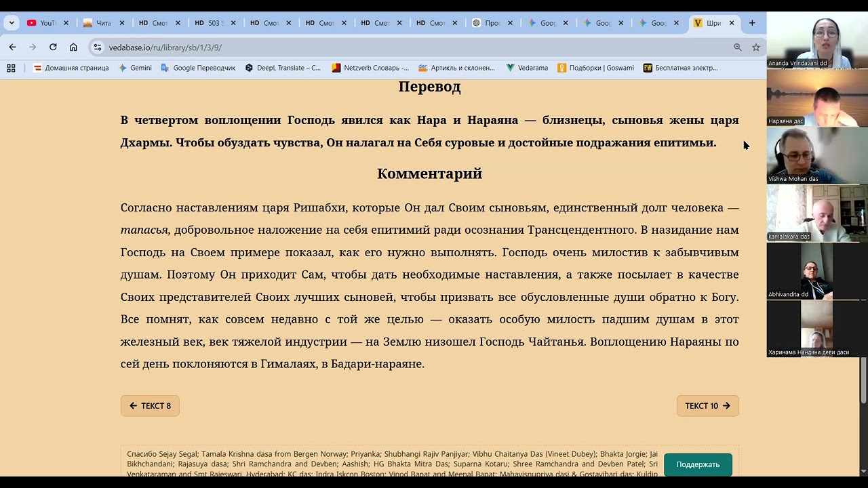Open the tab search dropdown arrow
Viewport: 868px width, 488px height.
12,23
